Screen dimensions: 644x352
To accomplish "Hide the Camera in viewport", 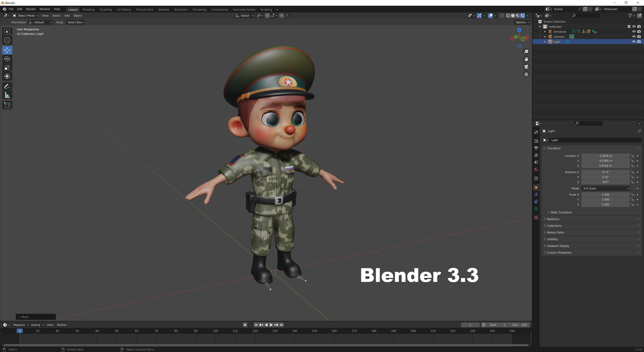I will tap(634, 37).
